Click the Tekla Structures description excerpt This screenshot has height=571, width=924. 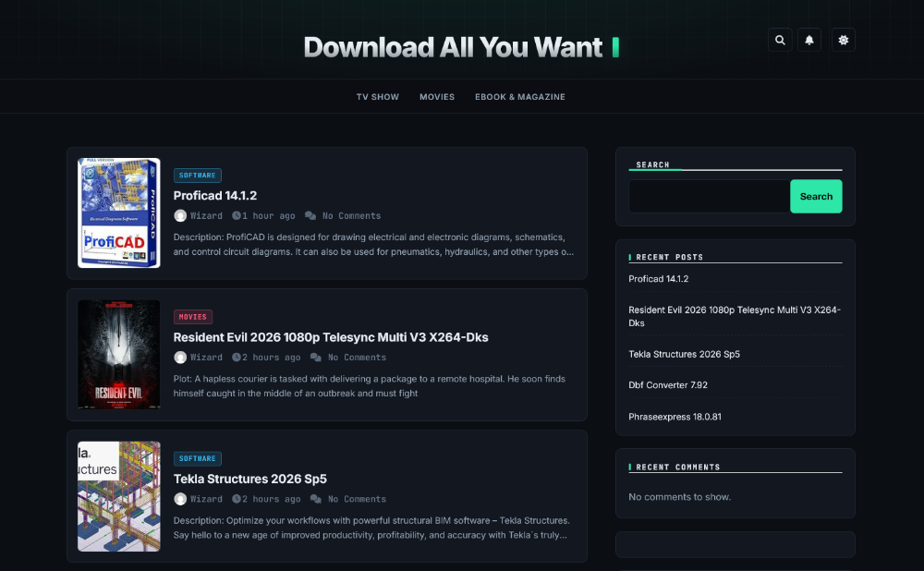coord(371,528)
